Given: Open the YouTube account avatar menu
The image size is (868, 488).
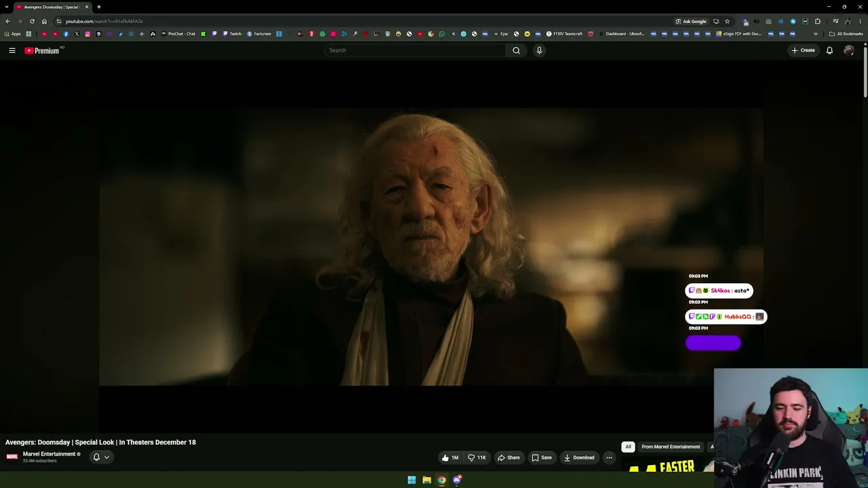Looking at the screenshot, I should (x=848, y=50).
